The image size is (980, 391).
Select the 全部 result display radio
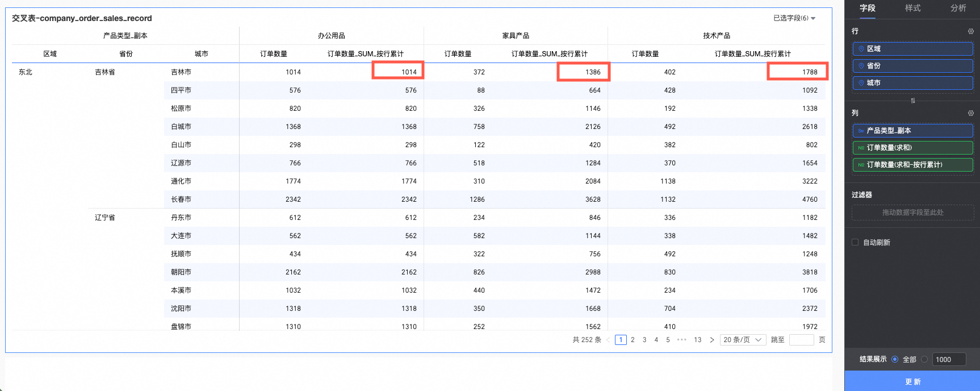coord(895,359)
